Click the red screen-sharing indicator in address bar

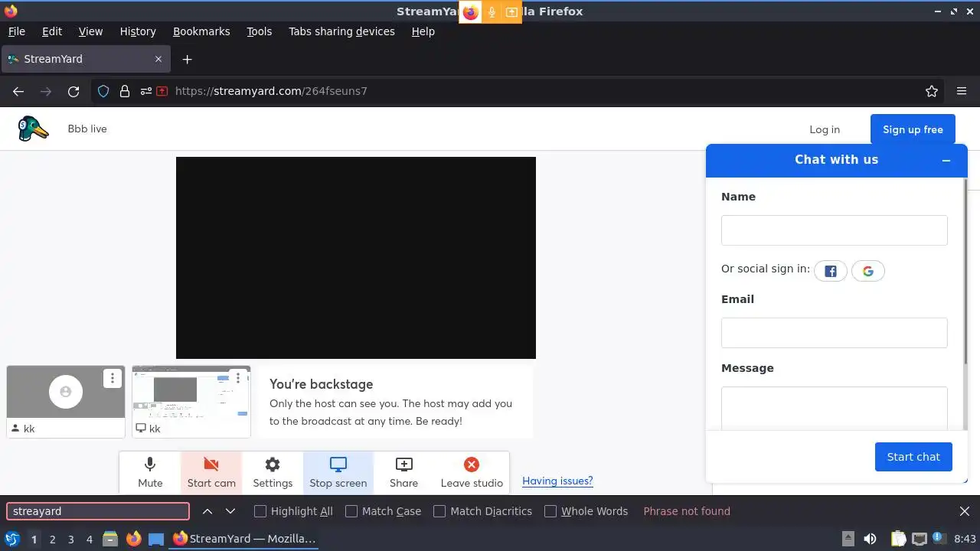162,91
